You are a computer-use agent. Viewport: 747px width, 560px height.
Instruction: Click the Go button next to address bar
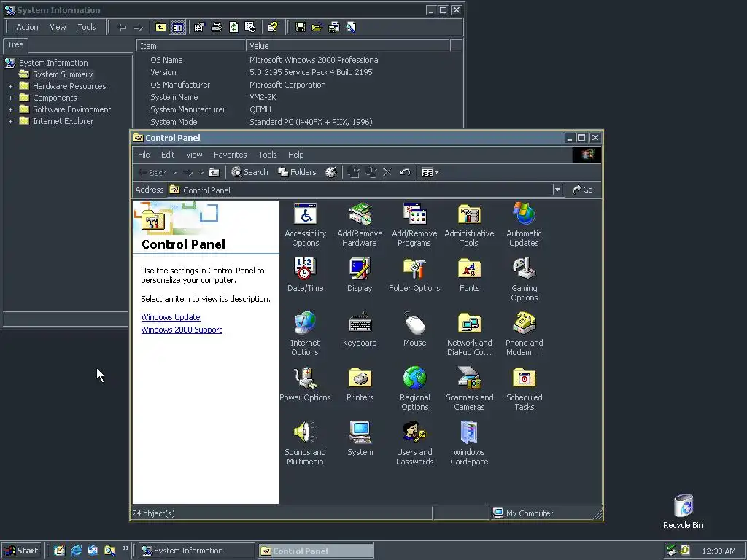pos(583,190)
